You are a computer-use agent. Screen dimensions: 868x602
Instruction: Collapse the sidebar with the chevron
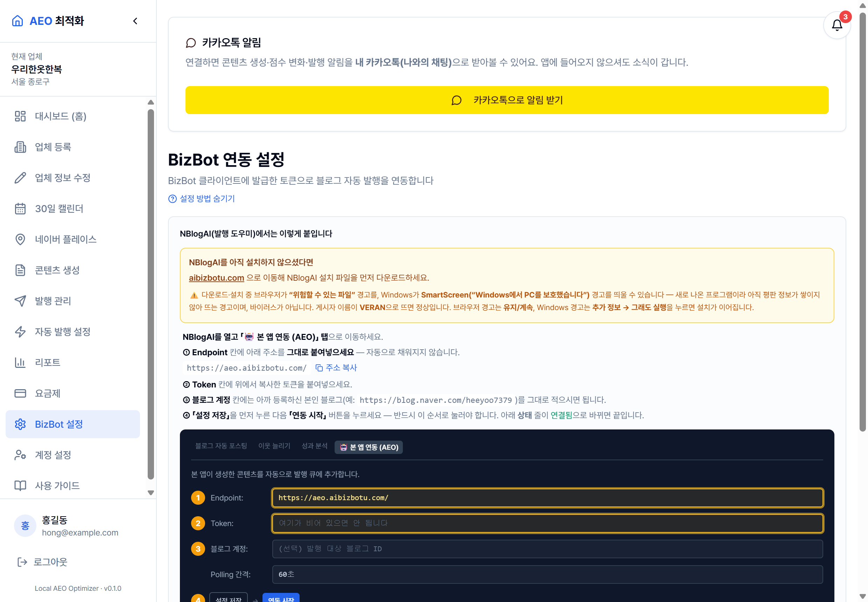coord(135,21)
